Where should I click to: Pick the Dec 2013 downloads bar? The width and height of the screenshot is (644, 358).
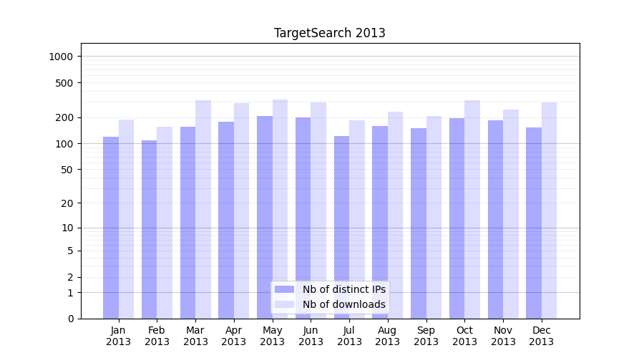tap(549, 211)
